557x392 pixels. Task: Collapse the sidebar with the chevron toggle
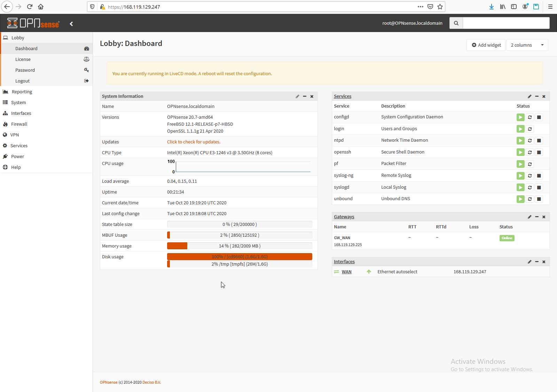71,24
